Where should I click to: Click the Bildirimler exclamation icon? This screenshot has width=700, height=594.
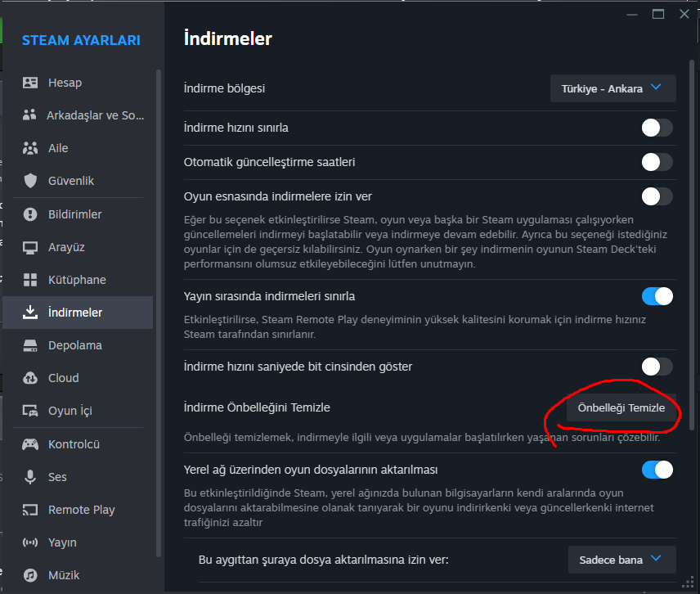pos(30,214)
